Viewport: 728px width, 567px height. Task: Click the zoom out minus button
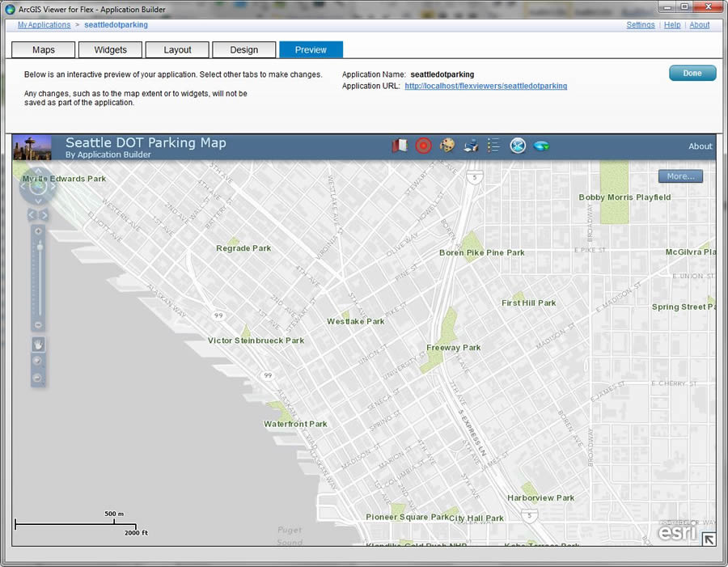pos(39,324)
